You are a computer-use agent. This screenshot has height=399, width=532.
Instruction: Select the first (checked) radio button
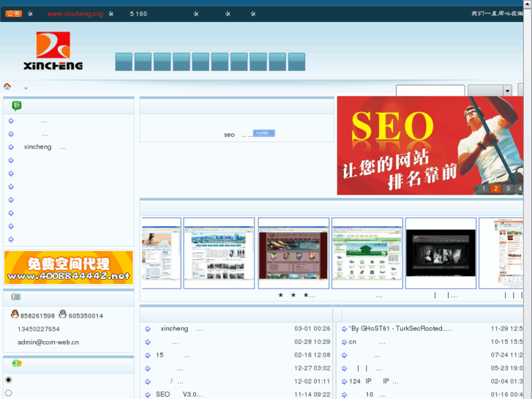tap(9, 380)
